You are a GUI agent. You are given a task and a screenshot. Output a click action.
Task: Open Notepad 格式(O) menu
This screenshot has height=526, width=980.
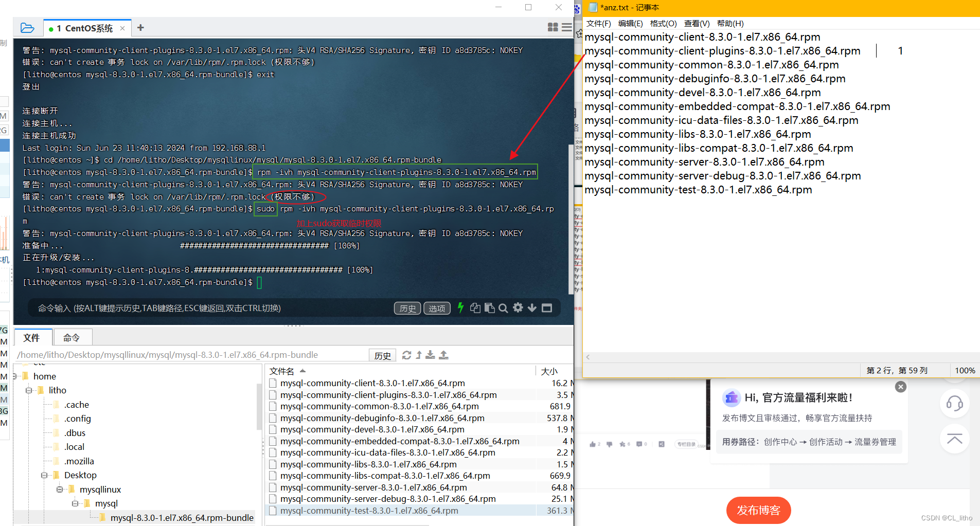point(663,24)
